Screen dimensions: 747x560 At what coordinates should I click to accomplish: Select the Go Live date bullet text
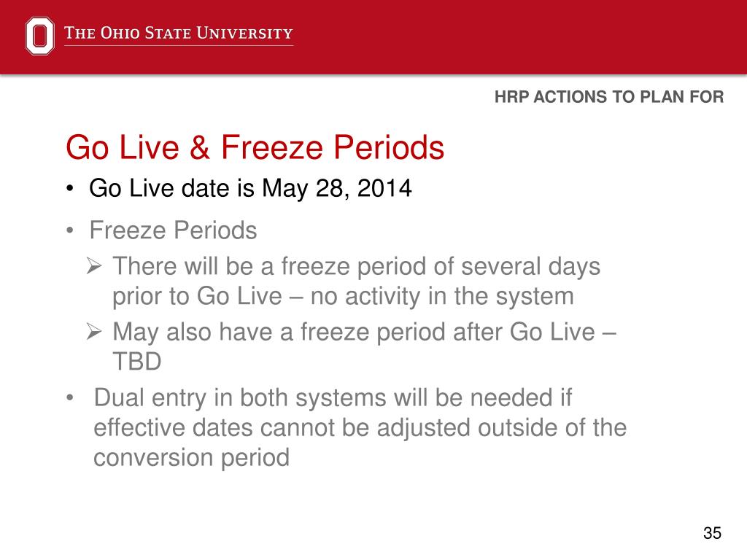(x=250, y=189)
